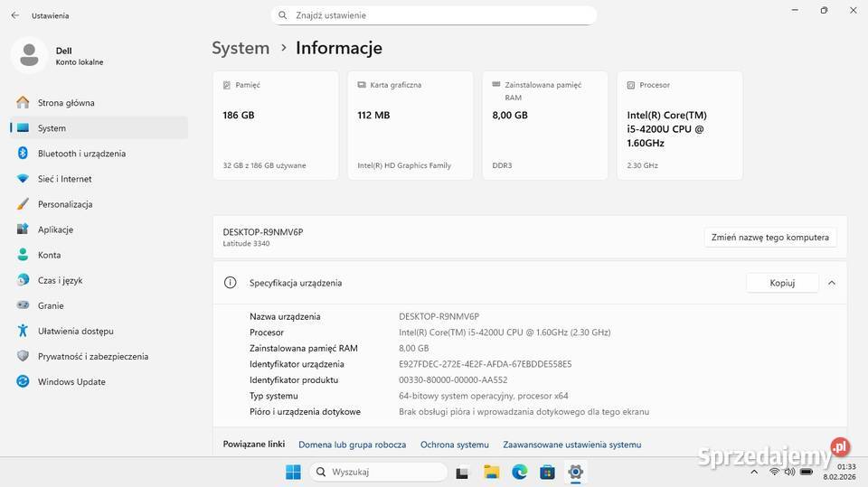Open Sieć i Internet wifi icon
The image size is (868, 487).
coord(23,179)
